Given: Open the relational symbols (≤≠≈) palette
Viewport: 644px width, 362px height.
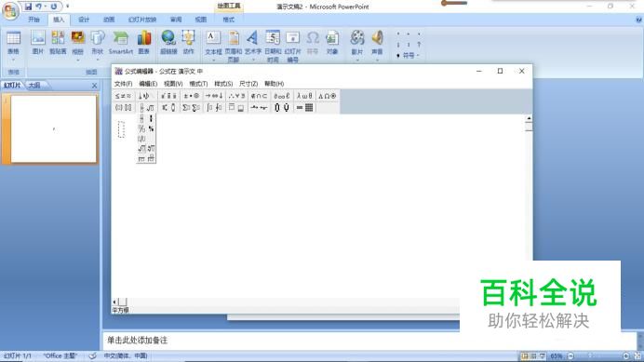Looking at the screenshot, I should point(123,96).
